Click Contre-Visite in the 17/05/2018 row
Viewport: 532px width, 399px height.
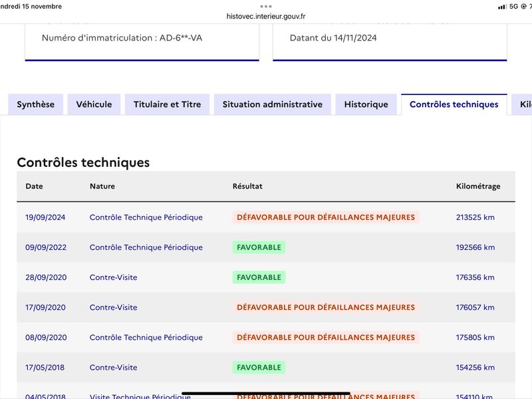coord(113,368)
